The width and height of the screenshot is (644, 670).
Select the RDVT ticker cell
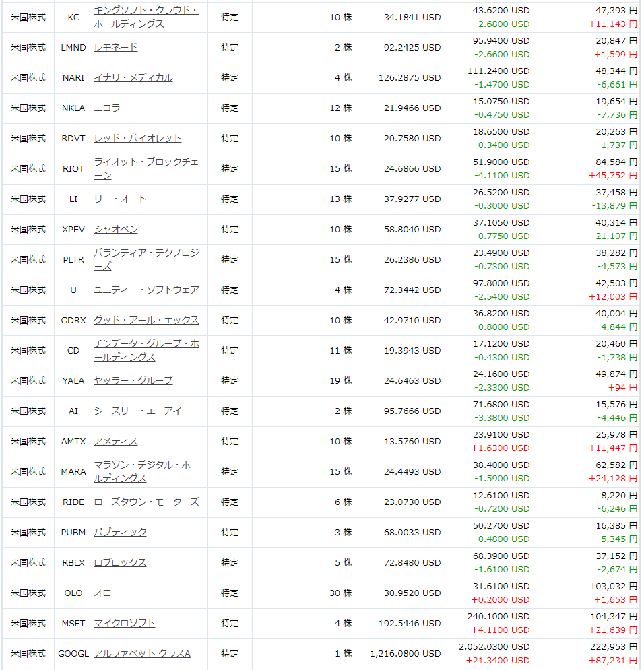click(x=73, y=139)
